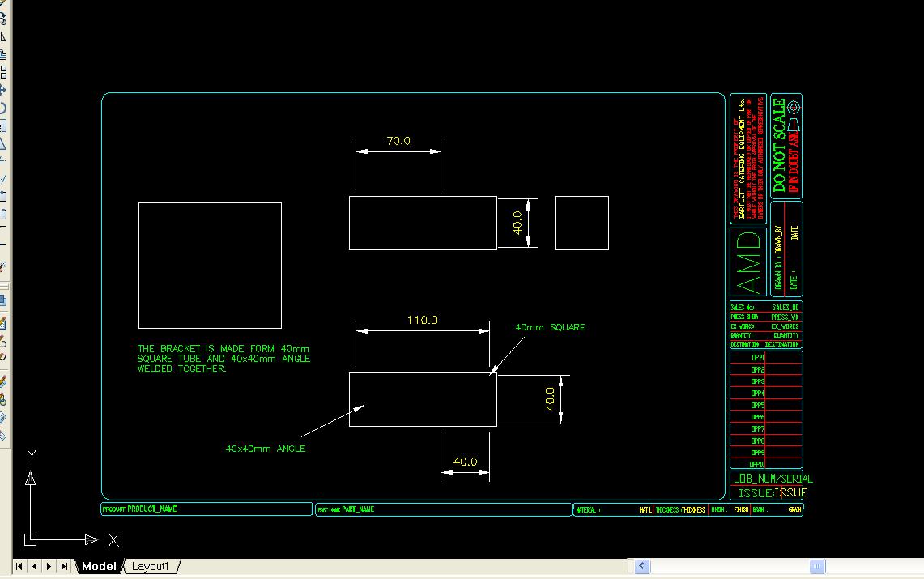Viewport: 924px width, 579px height.
Task: Select the 40mm SQUARE leader label
Action: click(550, 327)
